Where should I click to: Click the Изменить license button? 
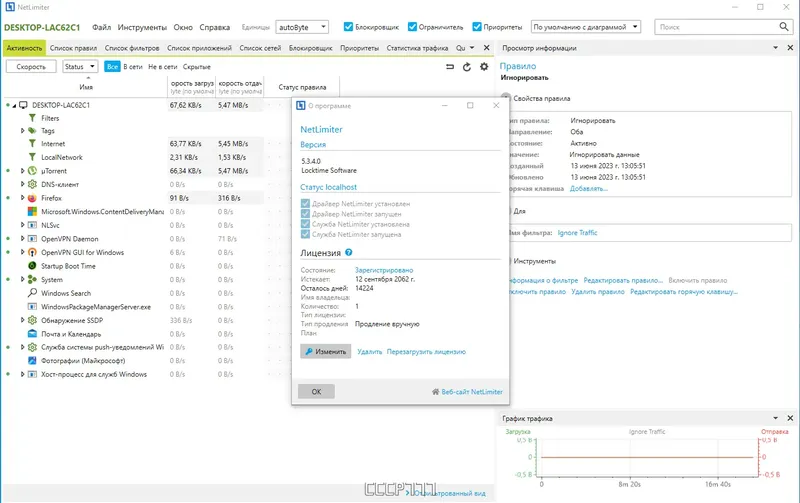(326, 351)
